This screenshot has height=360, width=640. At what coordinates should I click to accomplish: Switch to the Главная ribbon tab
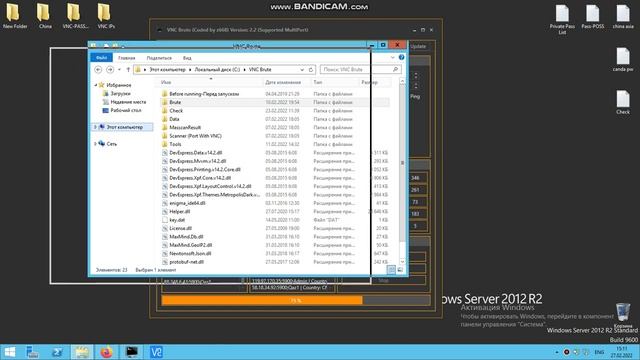coord(127,58)
